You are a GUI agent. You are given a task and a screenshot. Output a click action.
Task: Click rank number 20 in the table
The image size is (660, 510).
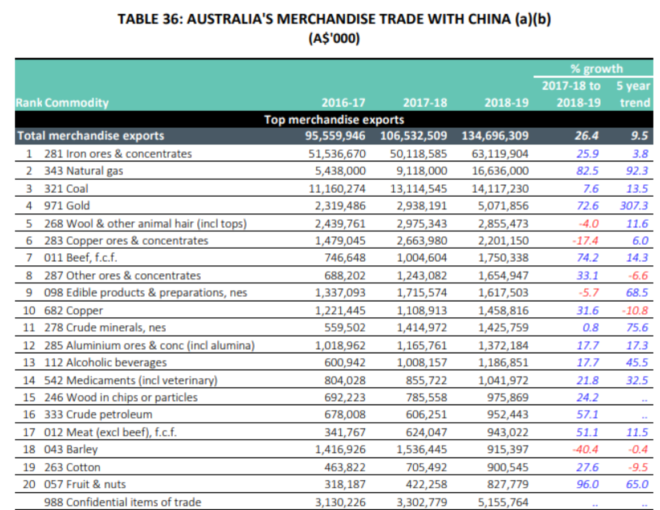(29, 484)
